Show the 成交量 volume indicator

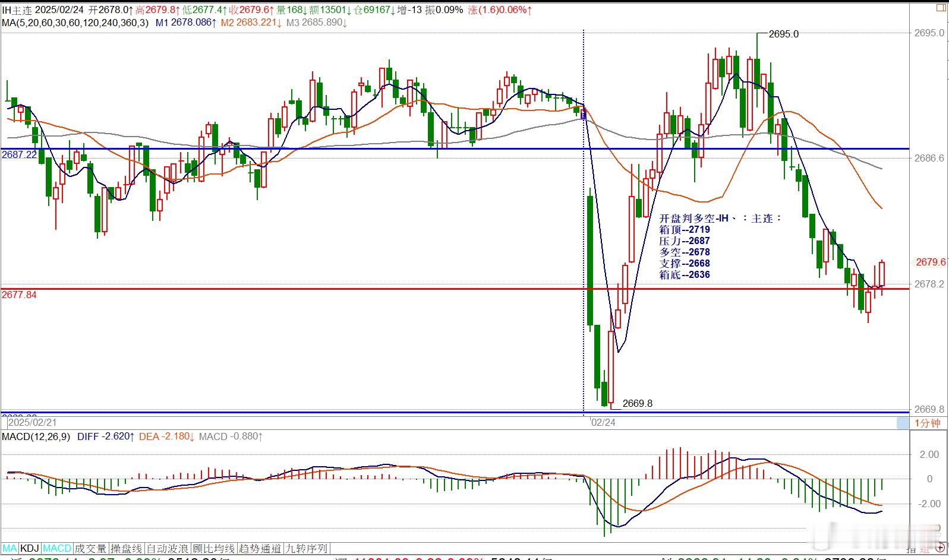(91, 549)
